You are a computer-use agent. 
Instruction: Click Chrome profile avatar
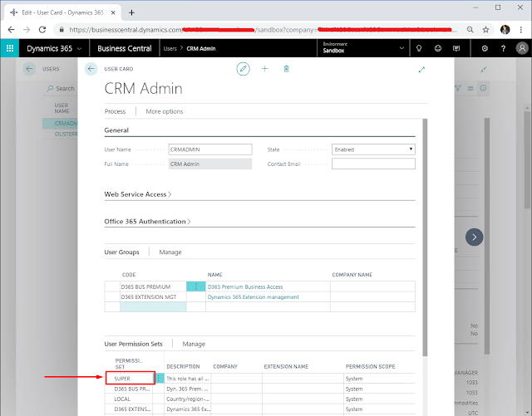coord(505,30)
